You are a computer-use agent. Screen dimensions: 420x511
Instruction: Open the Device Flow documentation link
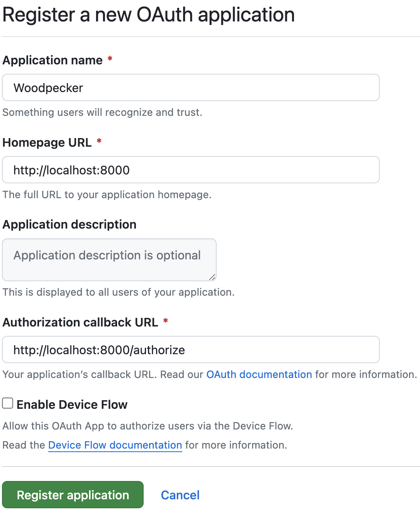point(115,445)
